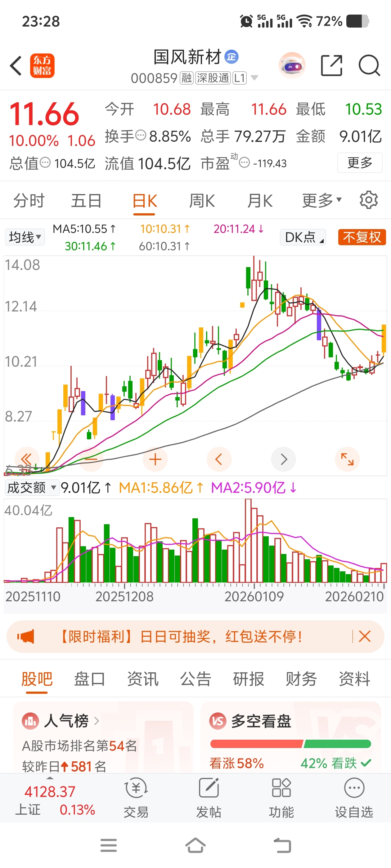This screenshot has width=391, height=868.
Task: Tap the double-left rewind chart button
Action: point(27,459)
